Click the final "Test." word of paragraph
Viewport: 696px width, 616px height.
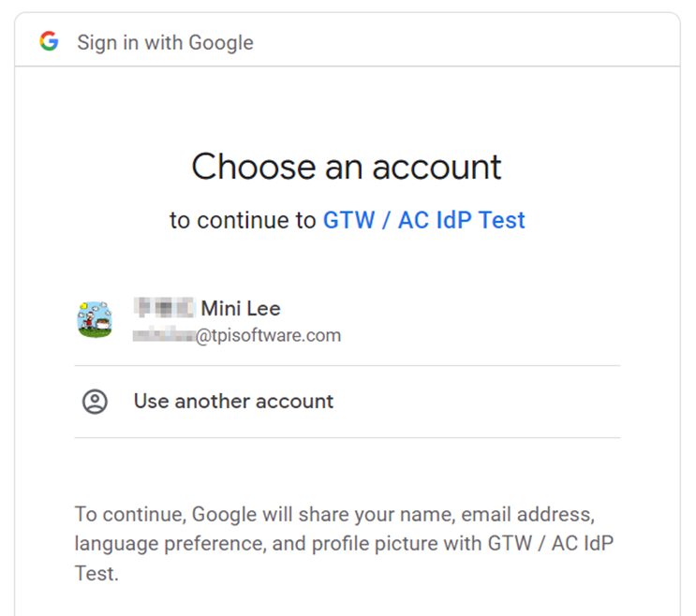[x=96, y=573]
